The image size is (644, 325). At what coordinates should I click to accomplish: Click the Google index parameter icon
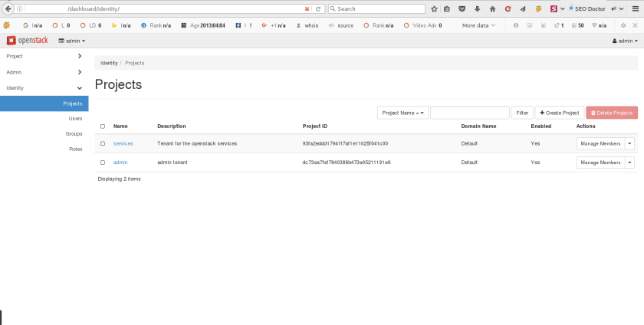click(25, 25)
